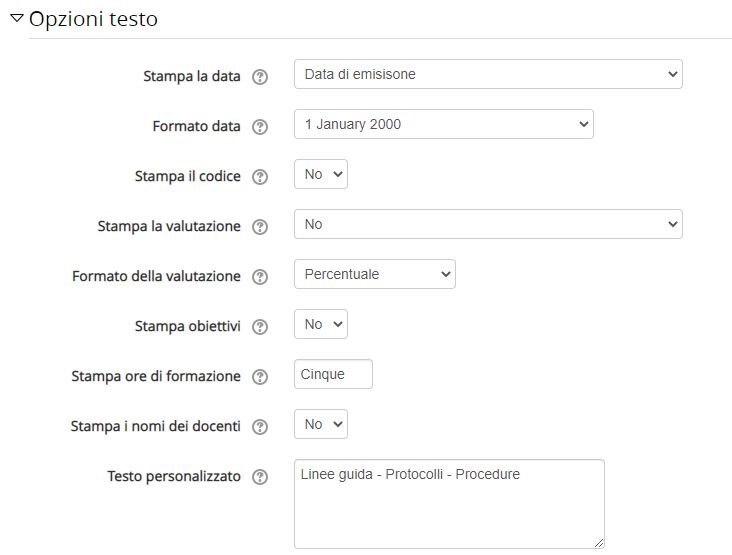Click help icon for Stampa i nomi dei docenti
The width and height of the screenshot is (732, 555).
[x=260, y=426]
